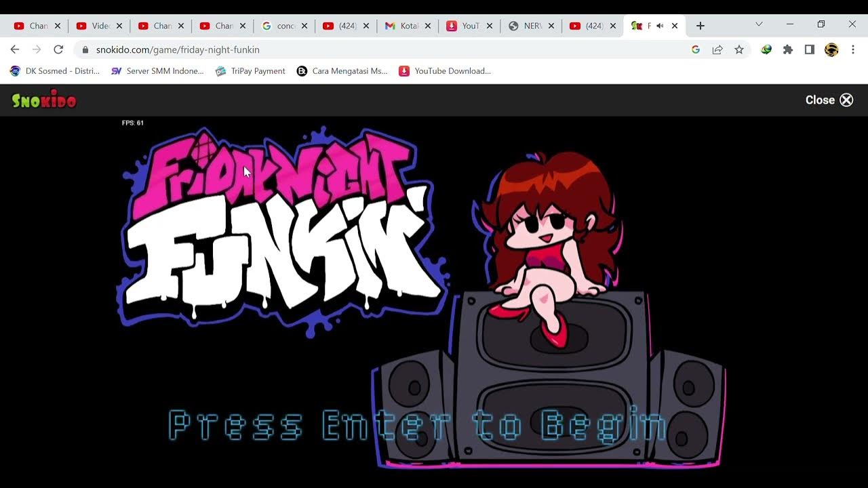Open the tab search dropdown chevron
868x488 pixels.
[759, 24]
